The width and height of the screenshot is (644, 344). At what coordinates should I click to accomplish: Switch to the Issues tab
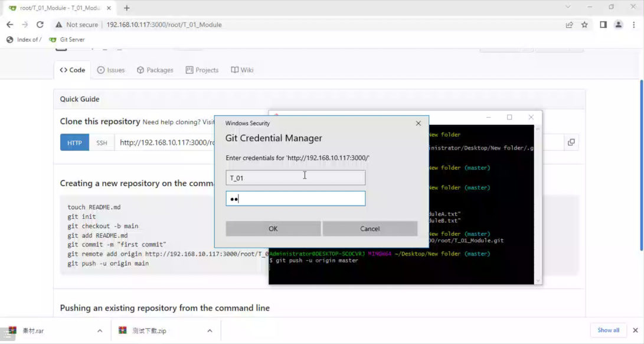110,70
